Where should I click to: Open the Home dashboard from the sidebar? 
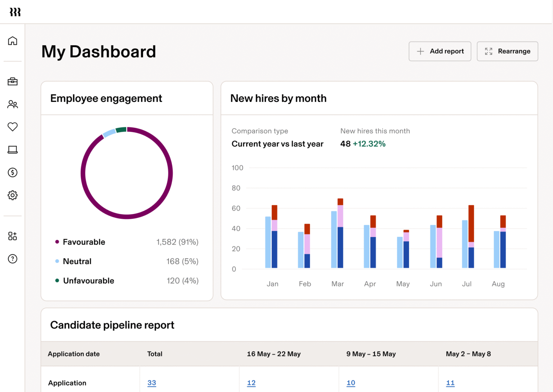pyautogui.click(x=12, y=41)
